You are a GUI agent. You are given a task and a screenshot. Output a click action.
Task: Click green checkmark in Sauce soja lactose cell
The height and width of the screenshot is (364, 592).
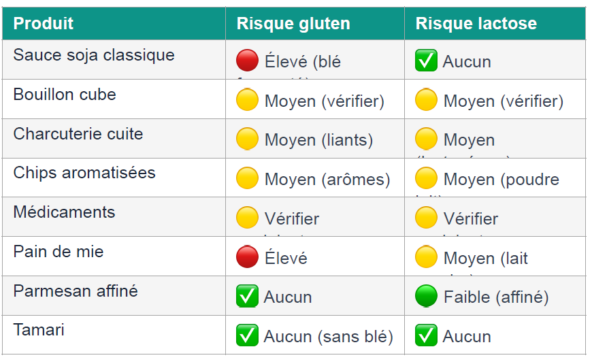(x=426, y=61)
